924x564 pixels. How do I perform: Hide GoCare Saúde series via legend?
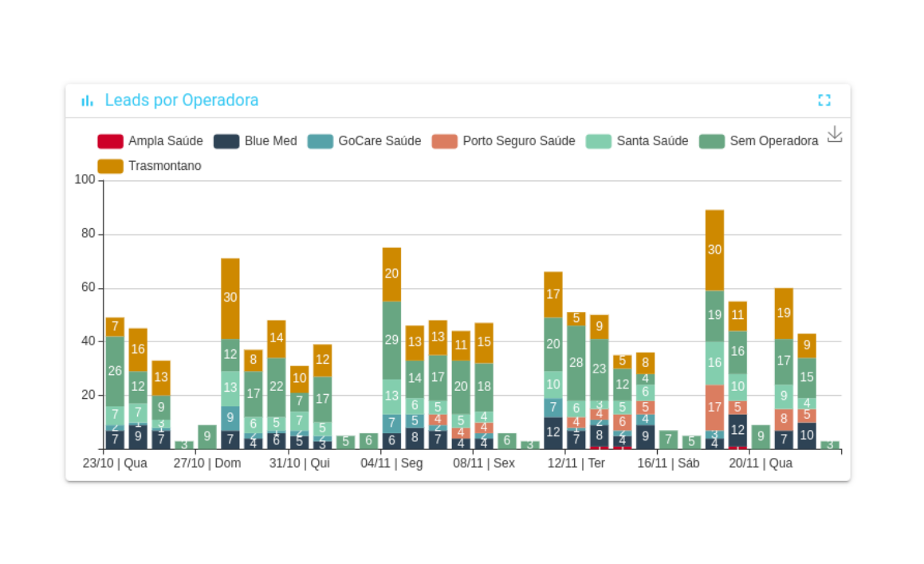tap(364, 141)
